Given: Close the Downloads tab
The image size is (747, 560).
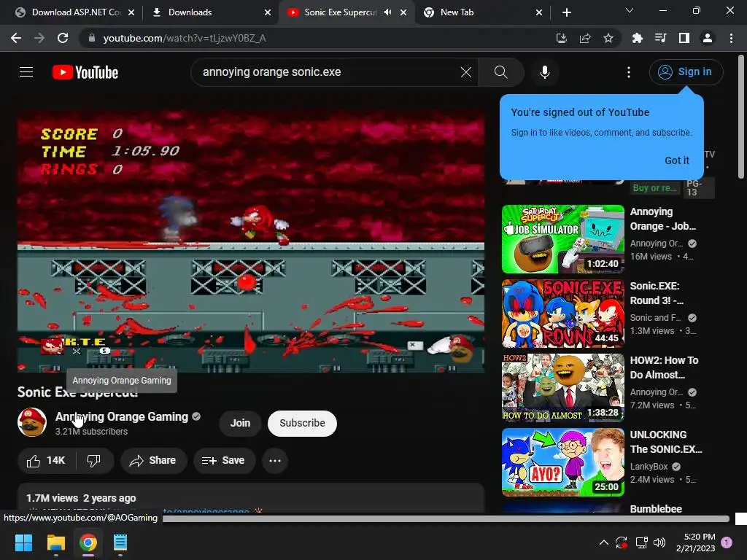Looking at the screenshot, I should [268, 12].
